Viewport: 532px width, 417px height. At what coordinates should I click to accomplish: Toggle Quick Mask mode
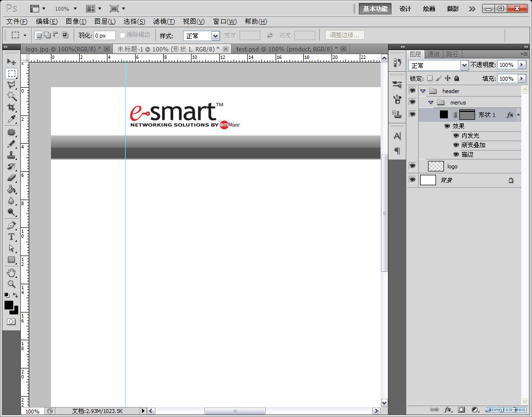(11, 321)
